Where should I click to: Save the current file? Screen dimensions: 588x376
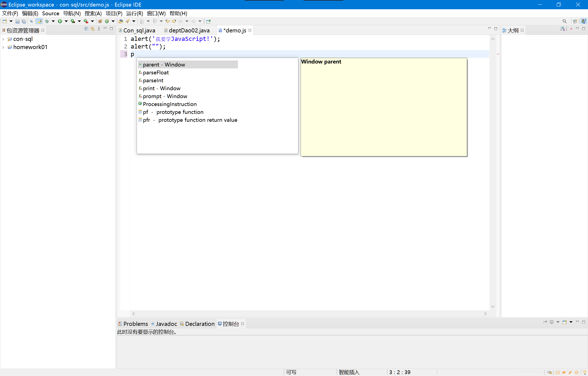coord(17,21)
